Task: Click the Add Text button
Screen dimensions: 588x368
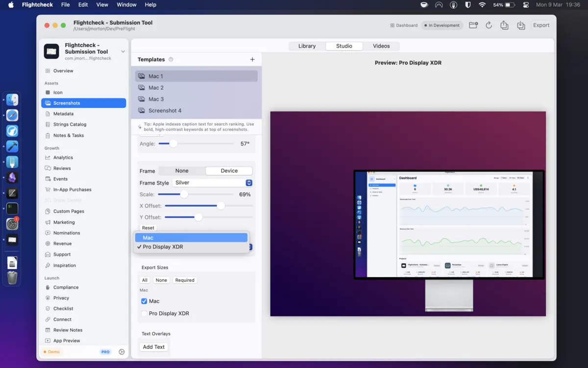Action: [154, 347]
